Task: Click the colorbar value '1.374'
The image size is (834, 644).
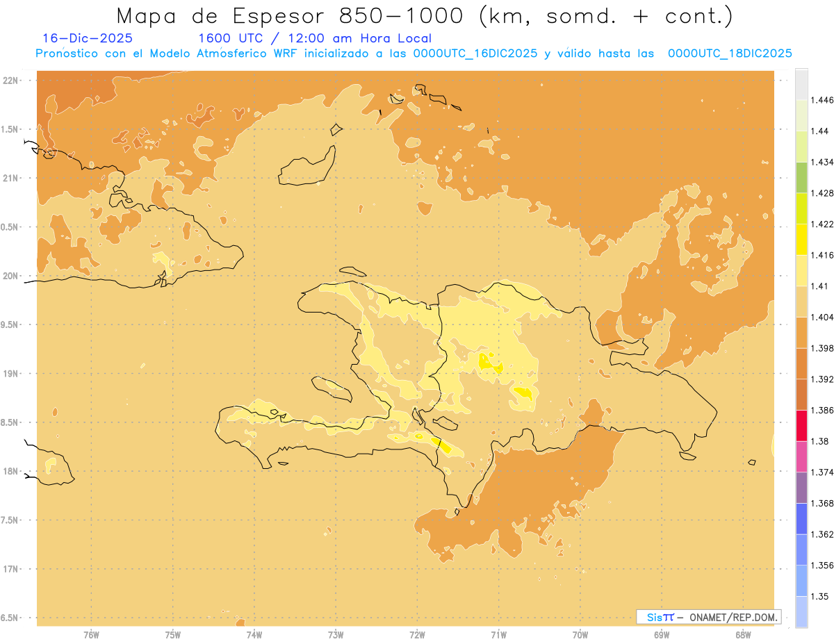Action: 822,472
